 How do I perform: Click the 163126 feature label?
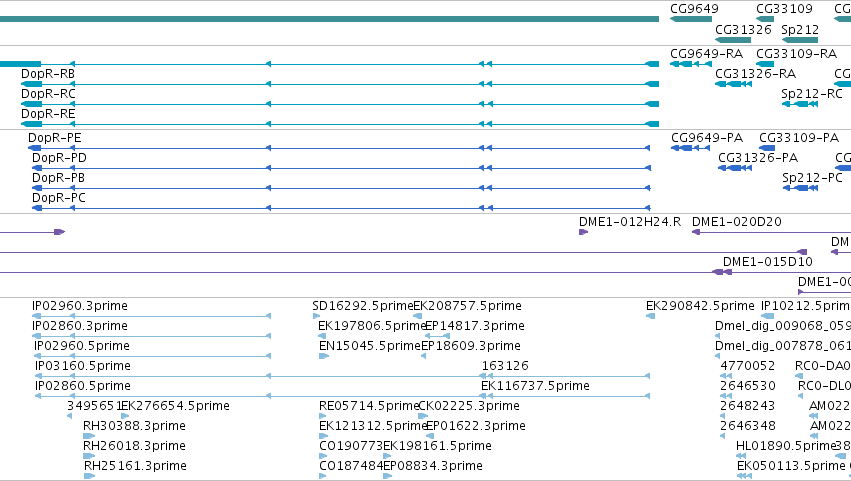[x=505, y=366]
